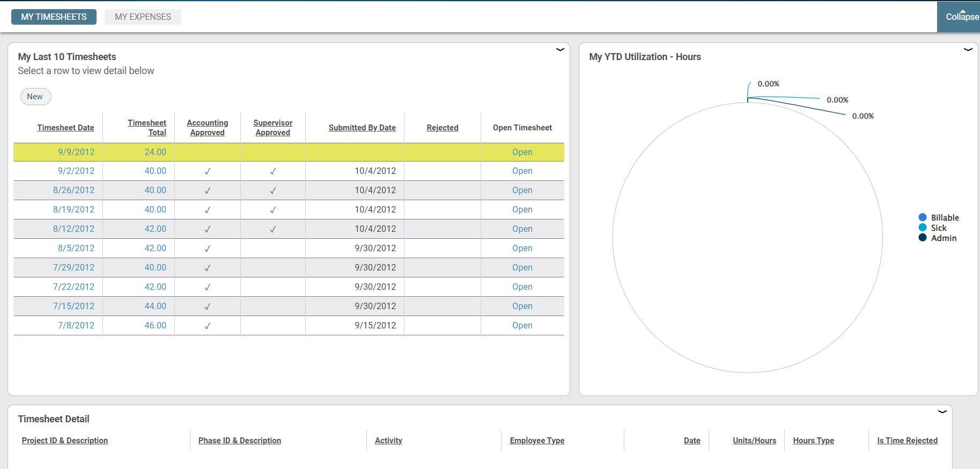Sort detail by Hours Type column
Viewport: 980px width, 469px height.
813,441
